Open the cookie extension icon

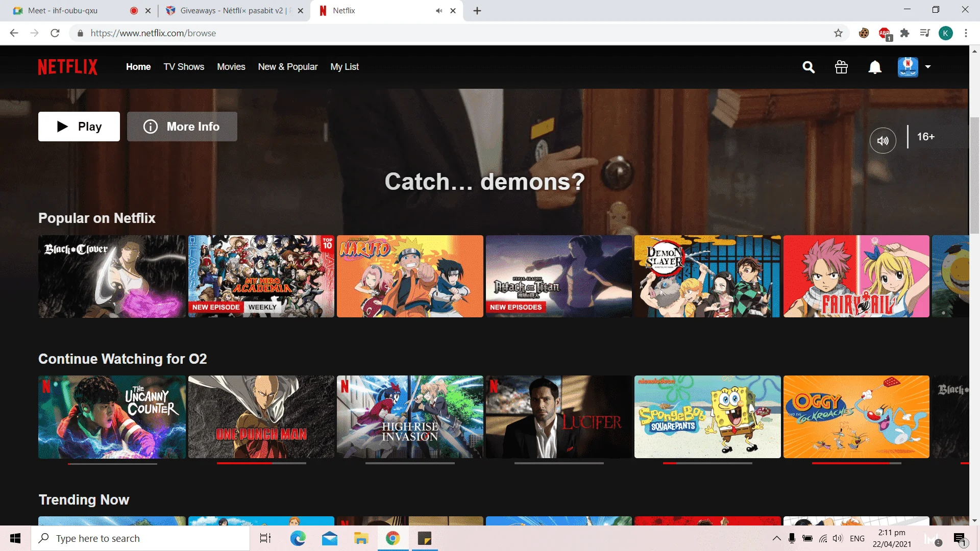point(864,33)
